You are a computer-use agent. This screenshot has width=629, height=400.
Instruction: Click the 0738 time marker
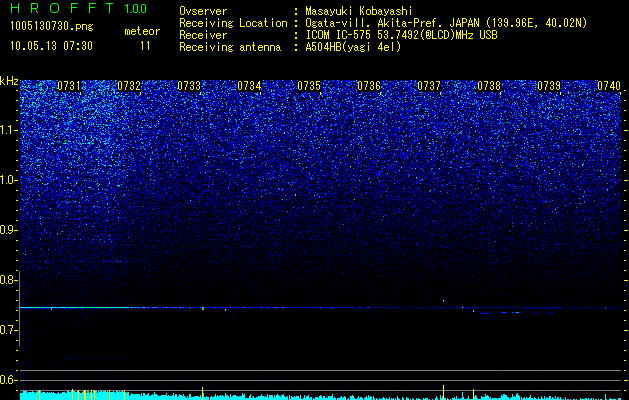[489, 85]
